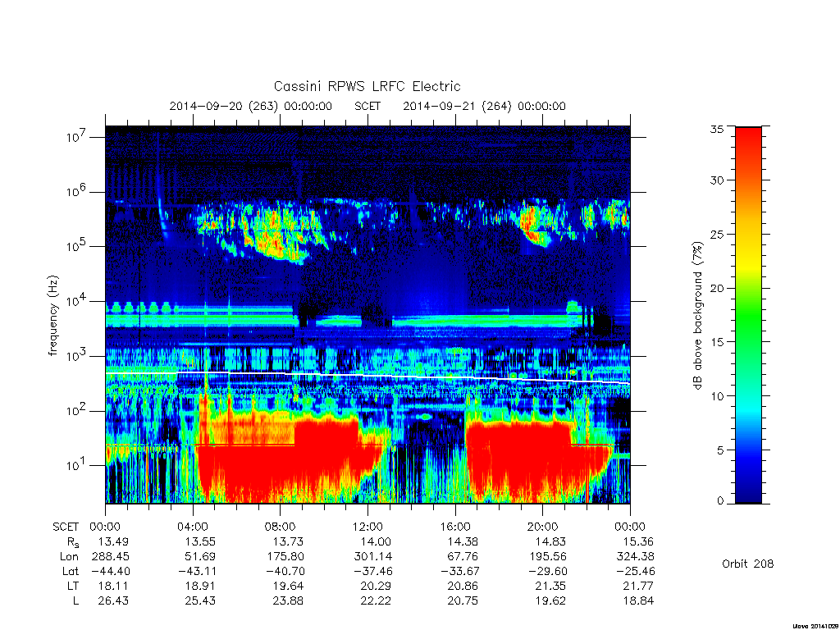Click the Lon value 51.69
Viewport: 840px width, 630px height.
coord(200,556)
